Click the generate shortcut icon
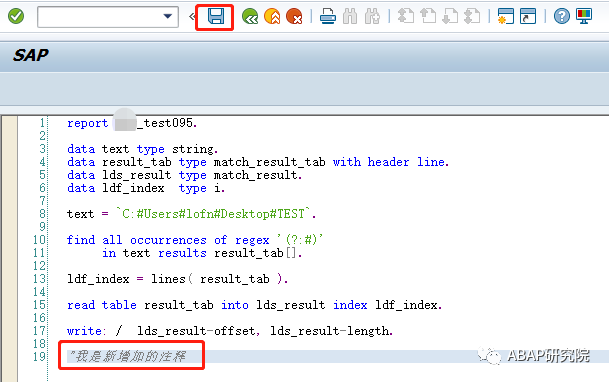The width and height of the screenshot is (609, 382). [528, 17]
